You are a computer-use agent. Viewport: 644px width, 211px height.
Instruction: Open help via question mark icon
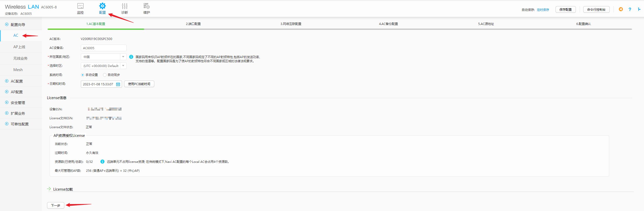coord(630,9)
